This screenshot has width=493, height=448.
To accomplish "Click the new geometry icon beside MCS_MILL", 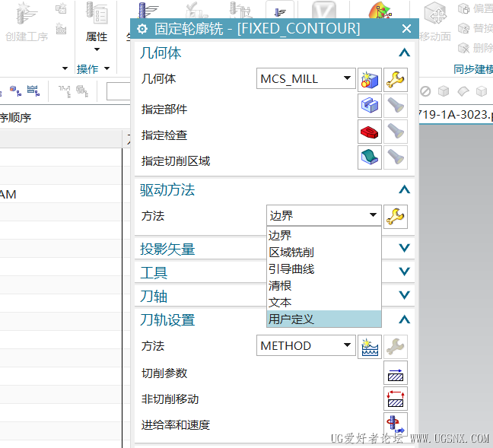I will 370,80.
